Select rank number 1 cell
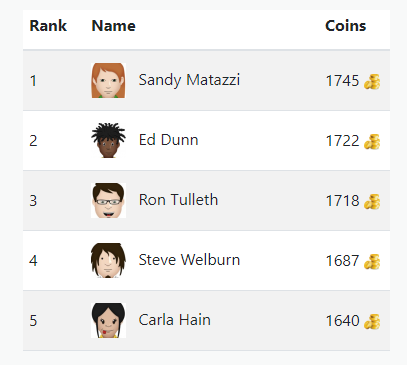 (x=33, y=81)
